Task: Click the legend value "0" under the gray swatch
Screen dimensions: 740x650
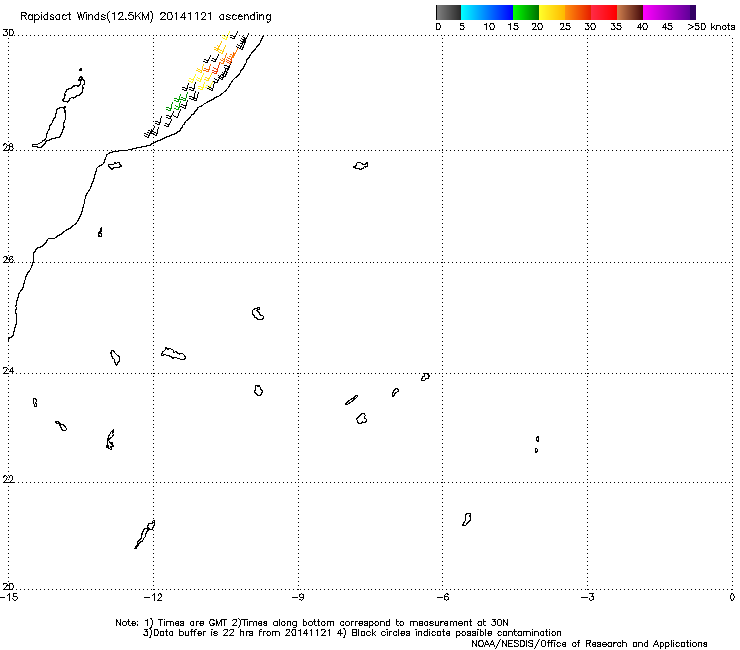Action: [438, 27]
